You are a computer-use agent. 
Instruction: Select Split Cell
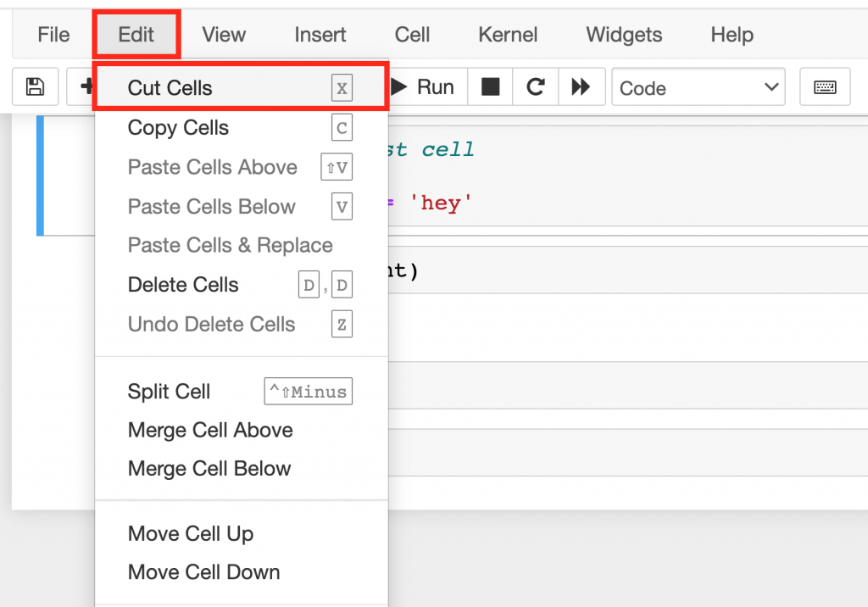pos(169,391)
